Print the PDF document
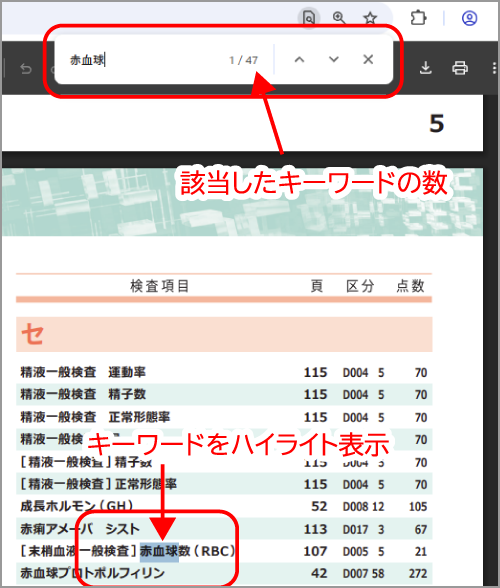This screenshot has height=588, width=500. coord(460,68)
